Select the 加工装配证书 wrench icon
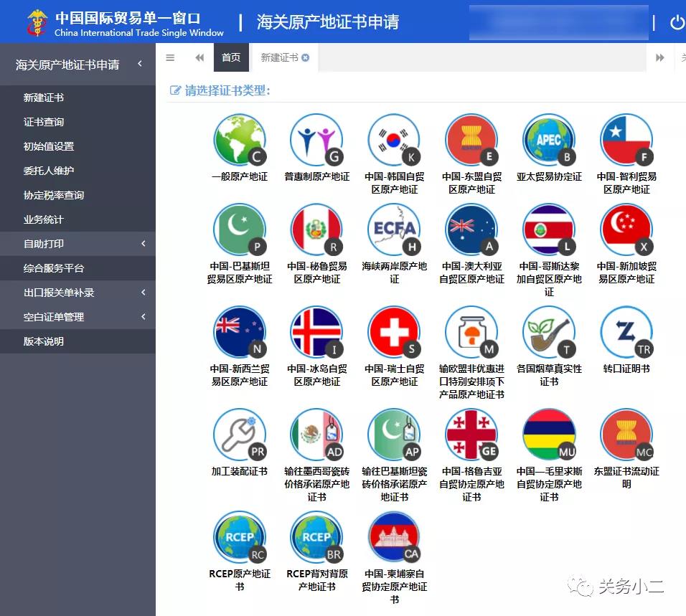This screenshot has height=616, width=686. tap(240, 434)
